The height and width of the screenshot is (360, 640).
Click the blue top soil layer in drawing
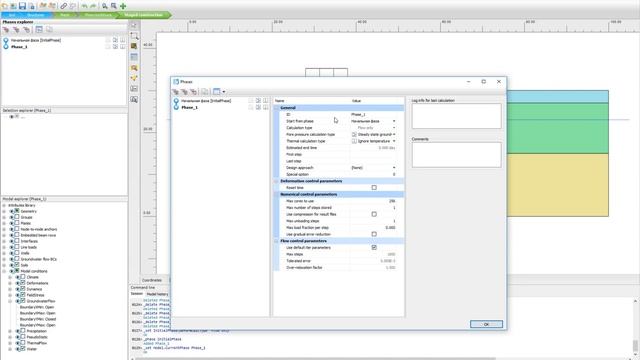[558, 97]
